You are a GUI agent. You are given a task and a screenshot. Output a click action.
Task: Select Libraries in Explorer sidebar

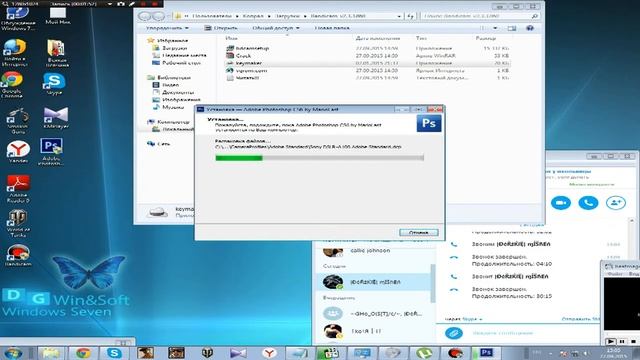point(169,77)
